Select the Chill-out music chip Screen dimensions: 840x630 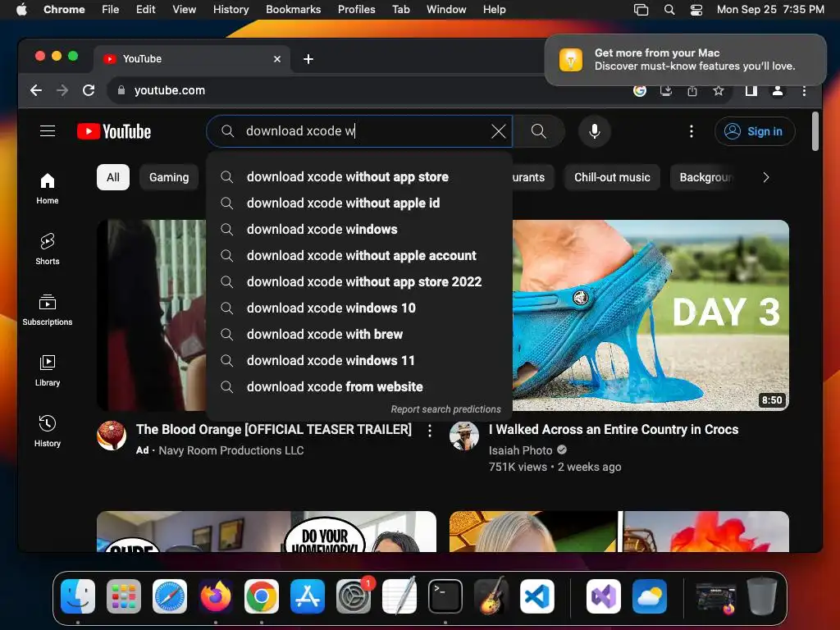pos(612,177)
